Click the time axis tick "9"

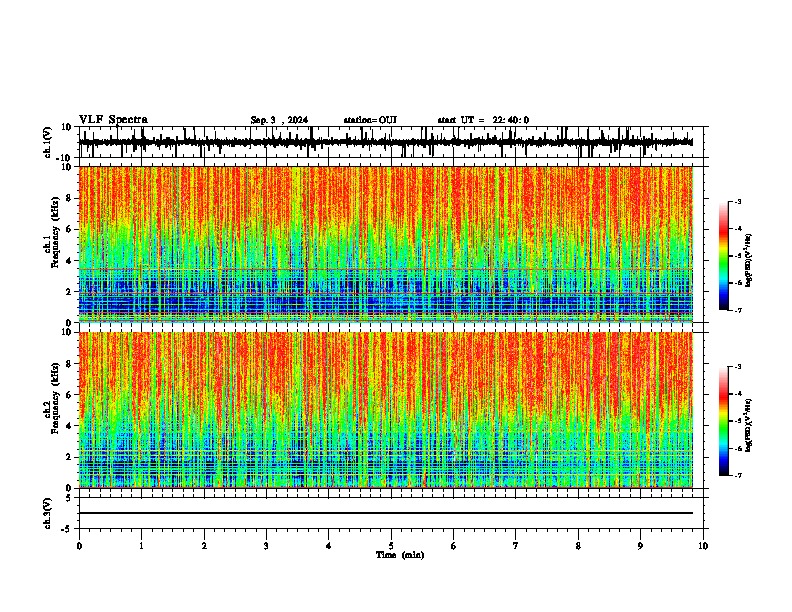(640, 546)
